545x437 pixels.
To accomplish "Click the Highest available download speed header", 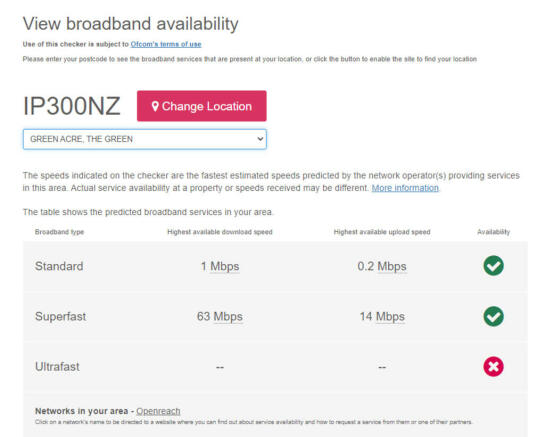I will 220,232.
